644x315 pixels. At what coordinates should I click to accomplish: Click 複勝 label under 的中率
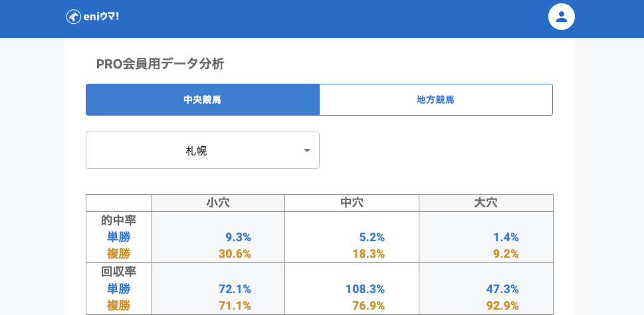[118, 253]
